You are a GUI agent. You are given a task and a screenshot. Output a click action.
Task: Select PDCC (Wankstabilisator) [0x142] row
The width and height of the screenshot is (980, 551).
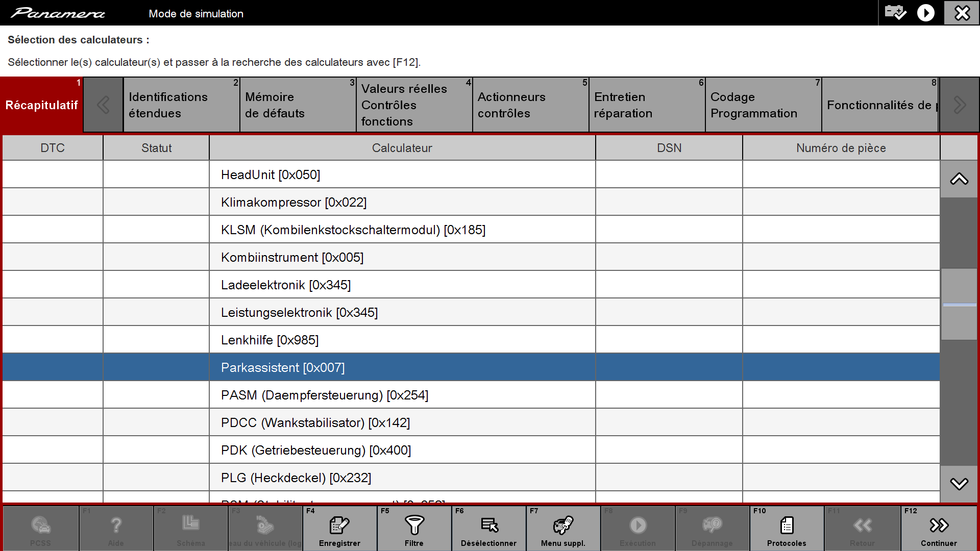pos(471,422)
